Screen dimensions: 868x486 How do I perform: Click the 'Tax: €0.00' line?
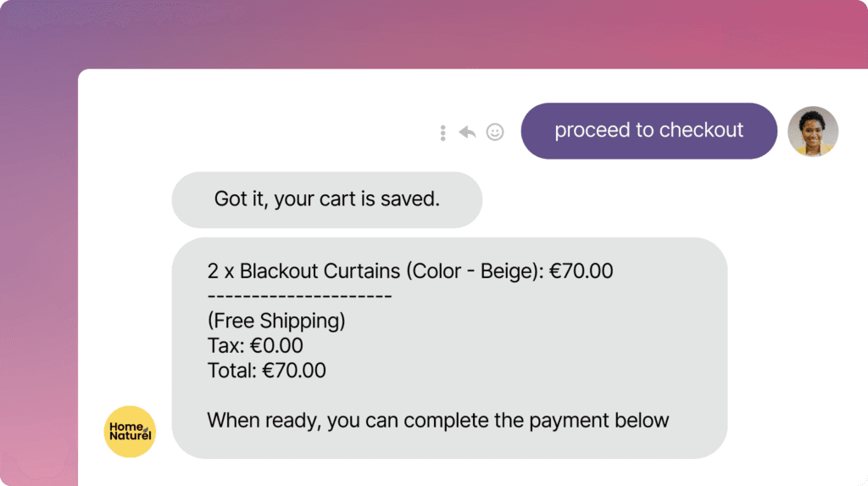point(255,346)
